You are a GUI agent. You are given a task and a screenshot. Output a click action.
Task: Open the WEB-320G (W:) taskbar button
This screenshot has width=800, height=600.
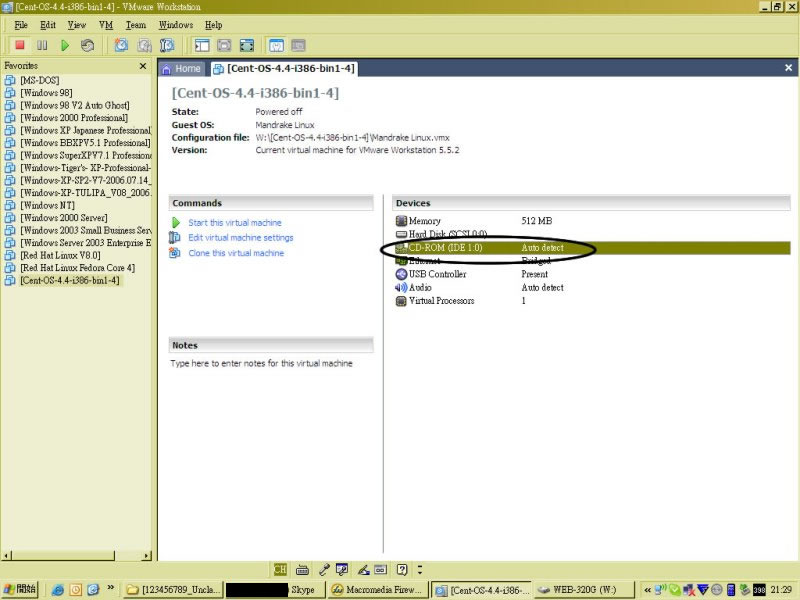(584, 590)
